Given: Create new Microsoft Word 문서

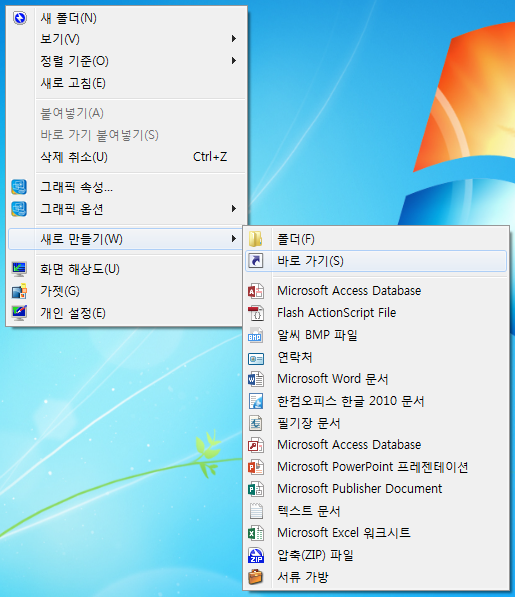Looking at the screenshot, I should coord(376,379).
